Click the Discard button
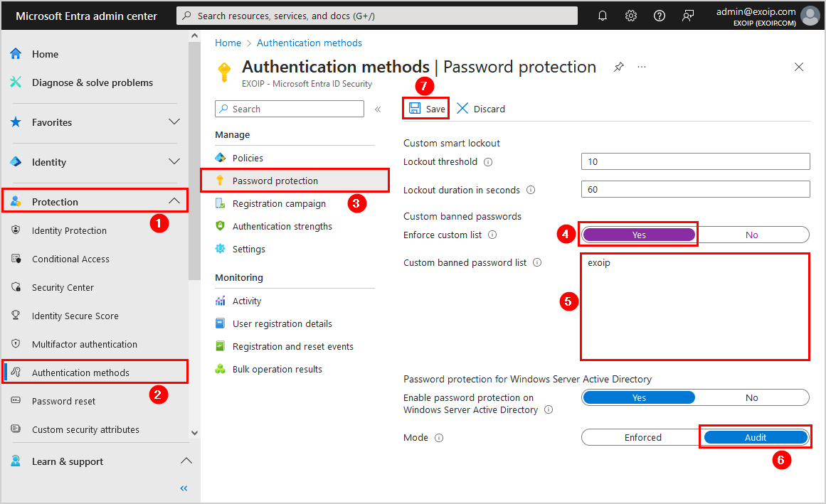 pos(481,109)
